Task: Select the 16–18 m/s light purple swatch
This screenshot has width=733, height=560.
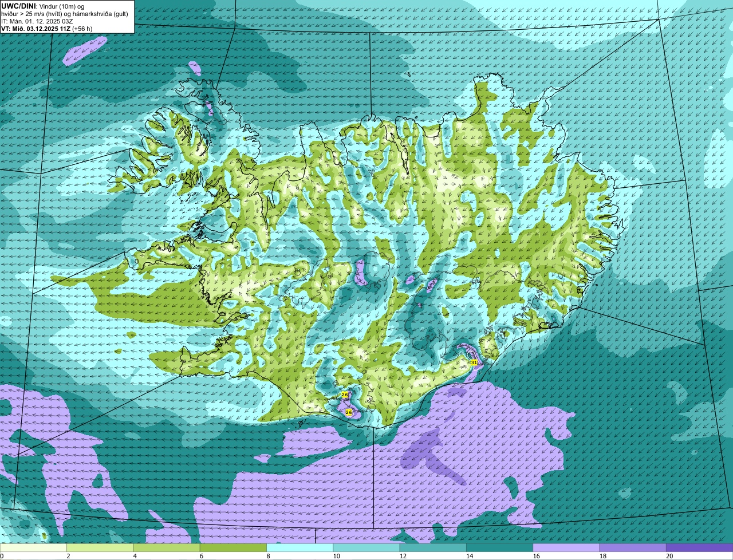Action: coord(566,548)
